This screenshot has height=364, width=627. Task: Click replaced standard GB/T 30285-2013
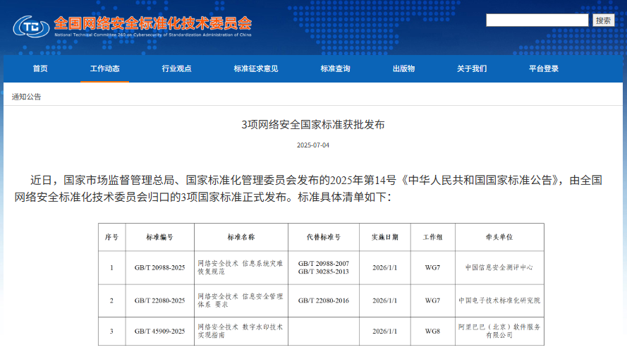(x=324, y=272)
